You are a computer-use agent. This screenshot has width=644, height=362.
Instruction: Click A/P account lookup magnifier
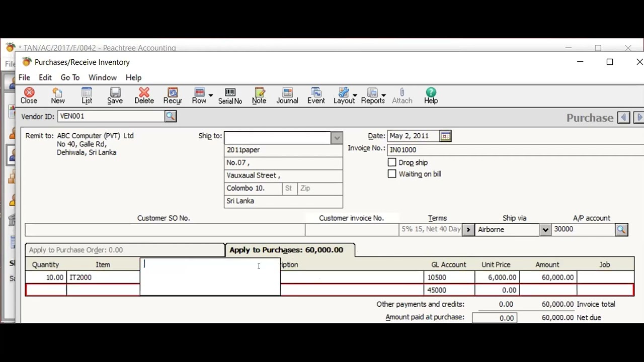621,229
